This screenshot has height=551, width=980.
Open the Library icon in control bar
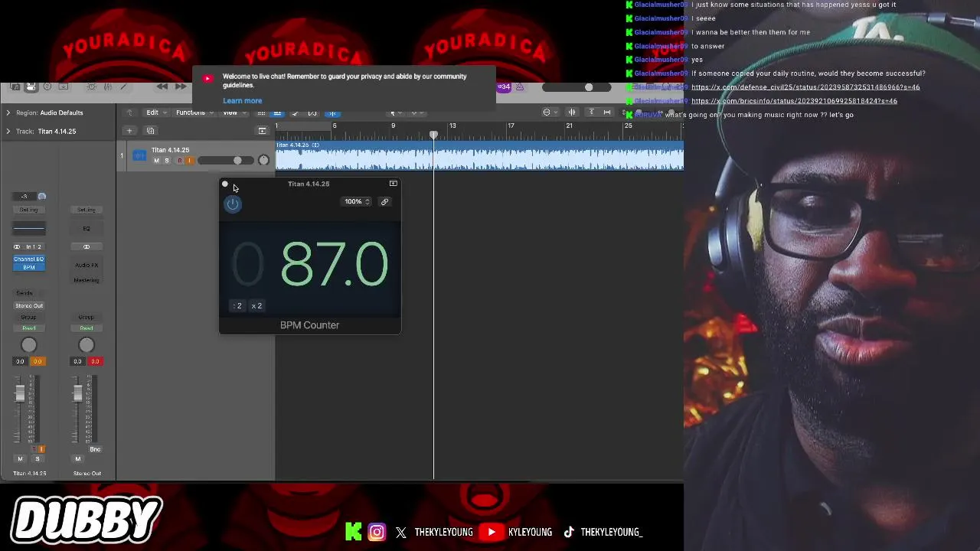(15, 86)
